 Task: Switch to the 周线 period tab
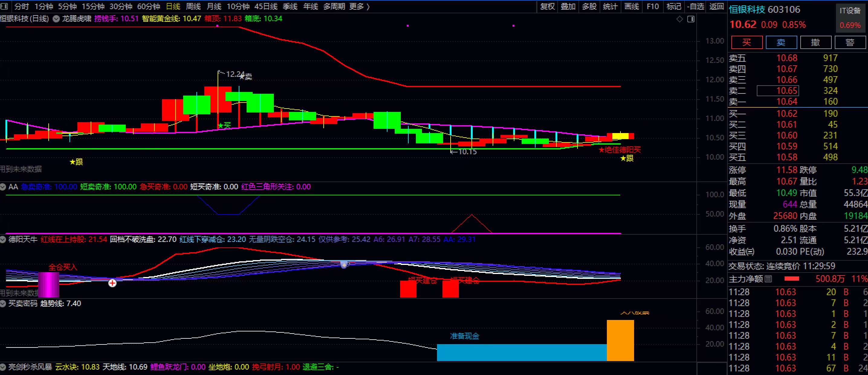[x=193, y=6]
